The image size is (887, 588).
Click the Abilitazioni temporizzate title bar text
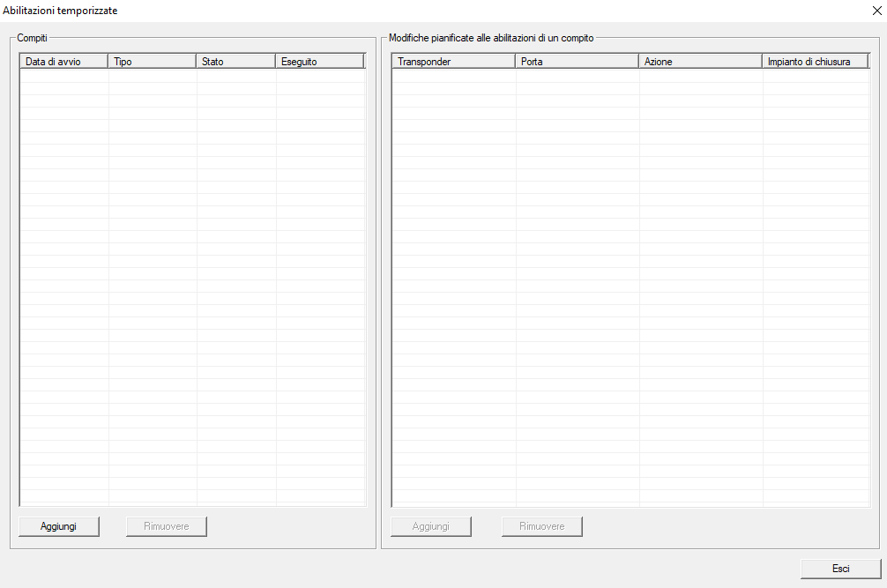click(x=60, y=11)
